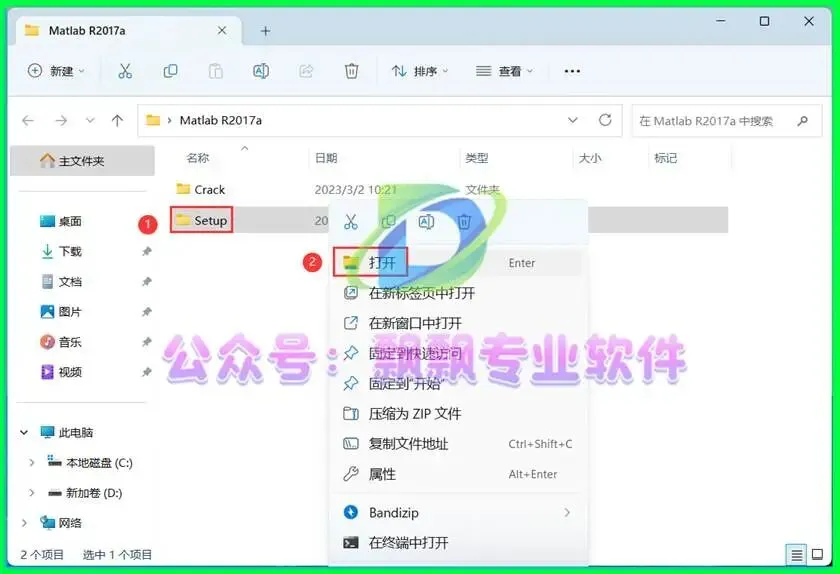Viewport: 840px width, 574px height.
Task: Click the Share icon in the toolbar
Action: click(x=306, y=71)
